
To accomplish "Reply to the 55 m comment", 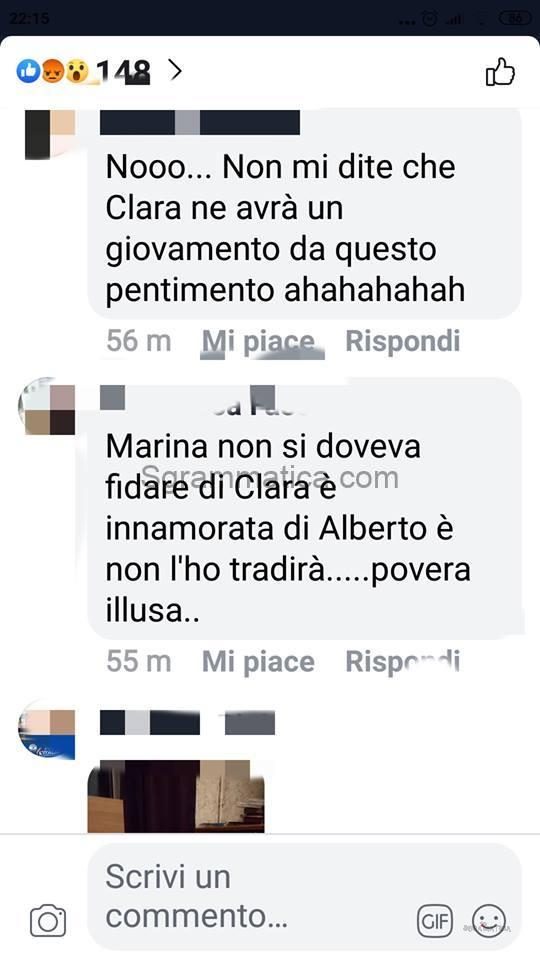I will coord(402,662).
